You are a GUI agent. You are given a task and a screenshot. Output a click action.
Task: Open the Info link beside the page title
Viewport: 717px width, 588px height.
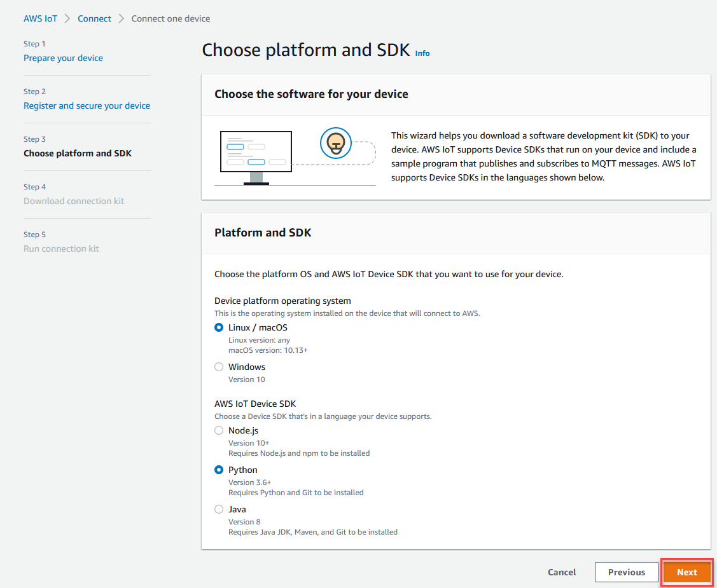pyautogui.click(x=422, y=53)
